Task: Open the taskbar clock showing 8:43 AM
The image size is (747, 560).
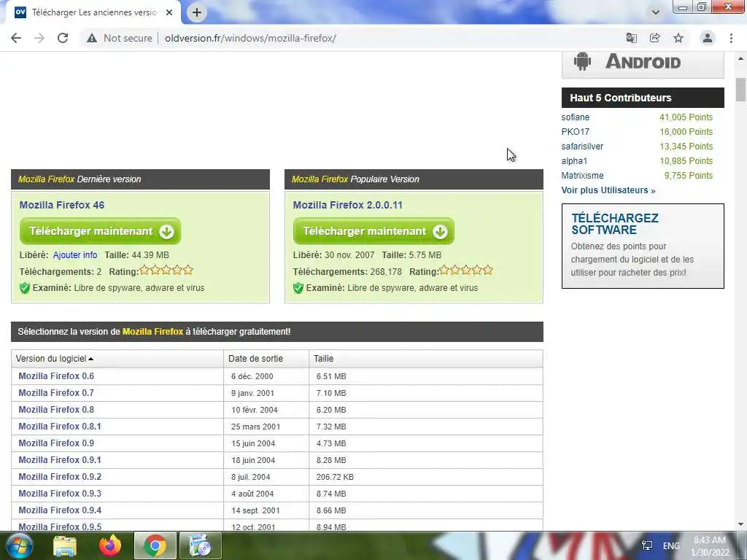Action: tap(710, 546)
